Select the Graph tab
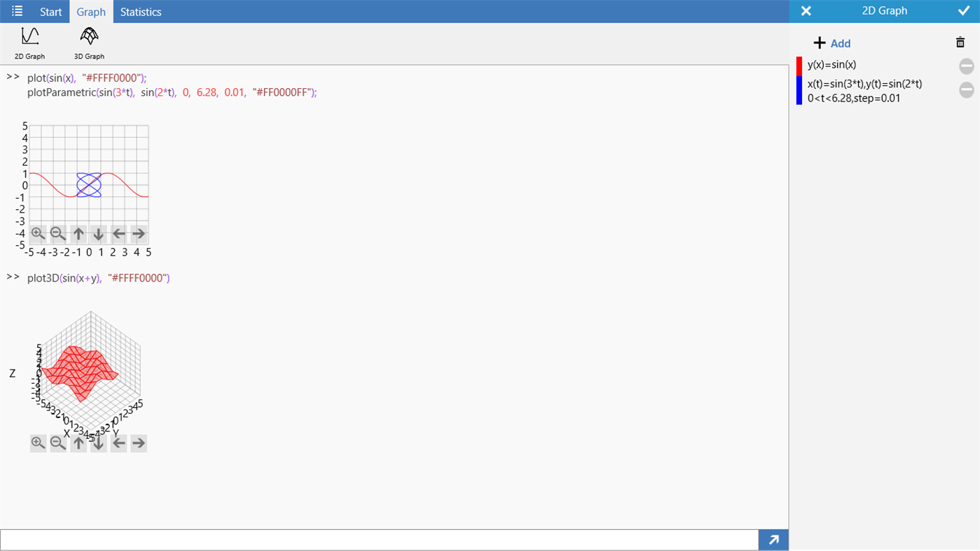Image resolution: width=980 pixels, height=551 pixels. [x=91, y=11]
